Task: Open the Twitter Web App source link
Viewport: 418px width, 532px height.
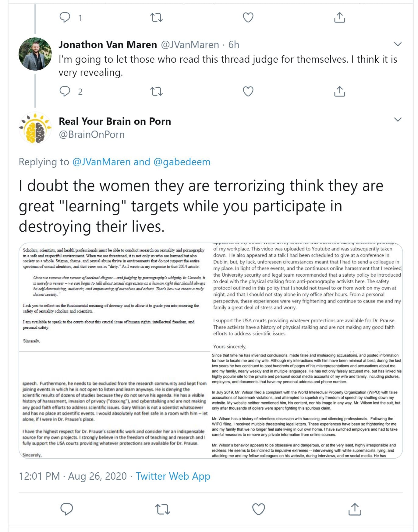Action: [173, 476]
